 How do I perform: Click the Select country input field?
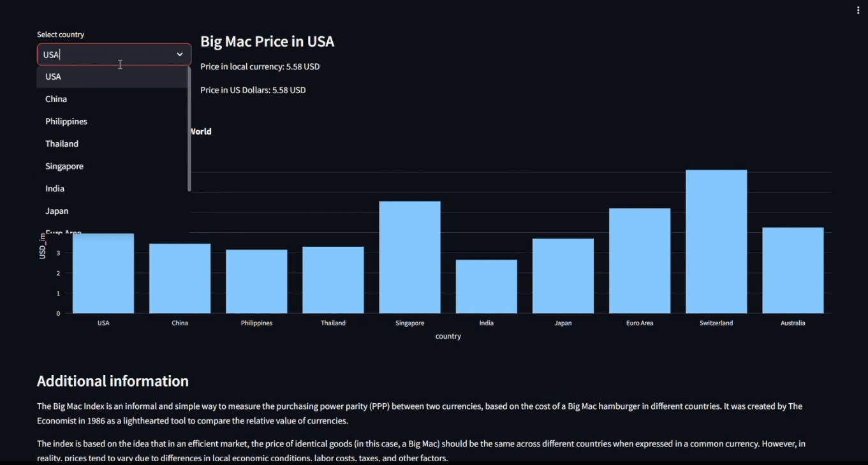pos(105,55)
